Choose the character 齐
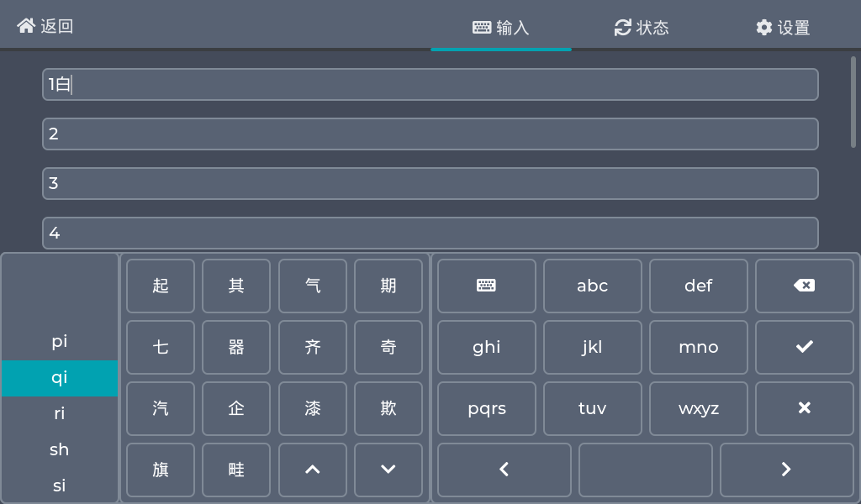Screen dimensions: 861x504 click(313, 347)
